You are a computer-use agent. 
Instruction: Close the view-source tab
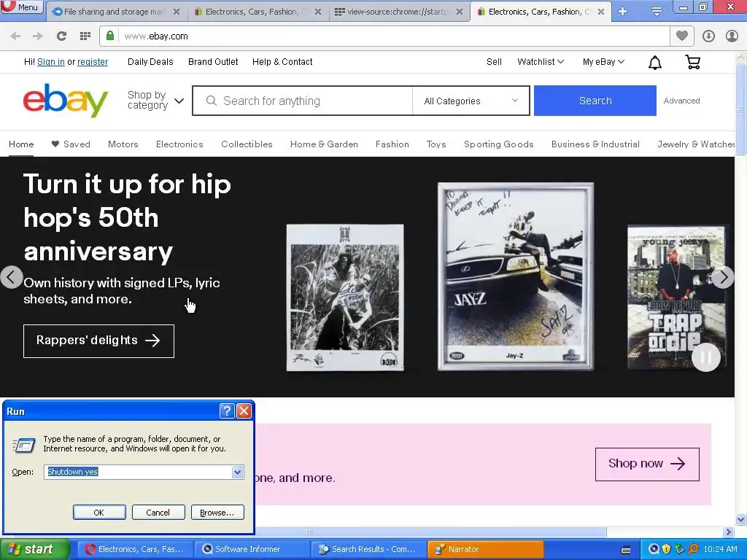coord(460,12)
